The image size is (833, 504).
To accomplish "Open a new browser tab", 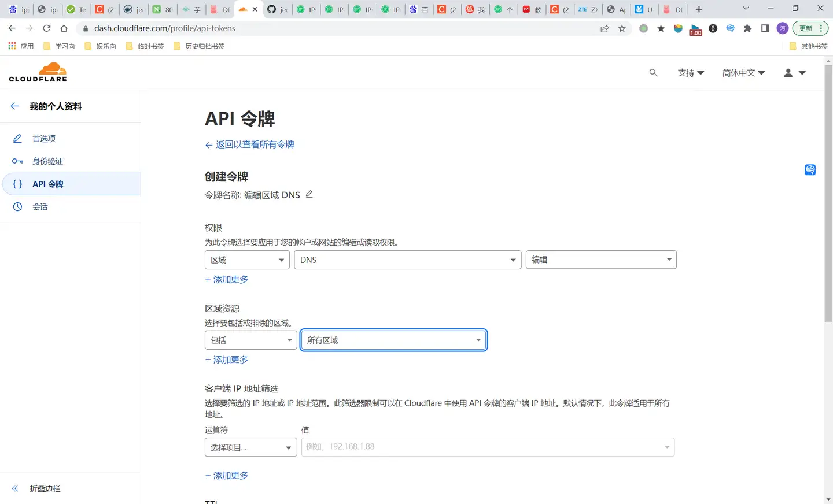I will (x=699, y=9).
